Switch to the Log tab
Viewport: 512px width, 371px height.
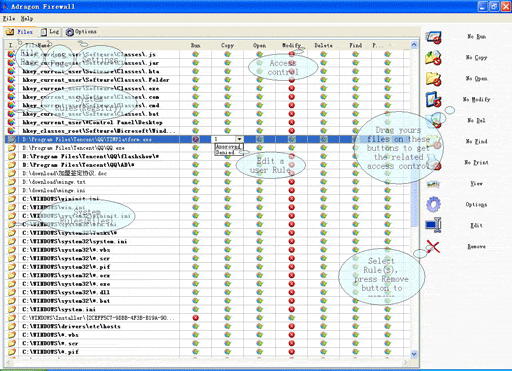50,32
